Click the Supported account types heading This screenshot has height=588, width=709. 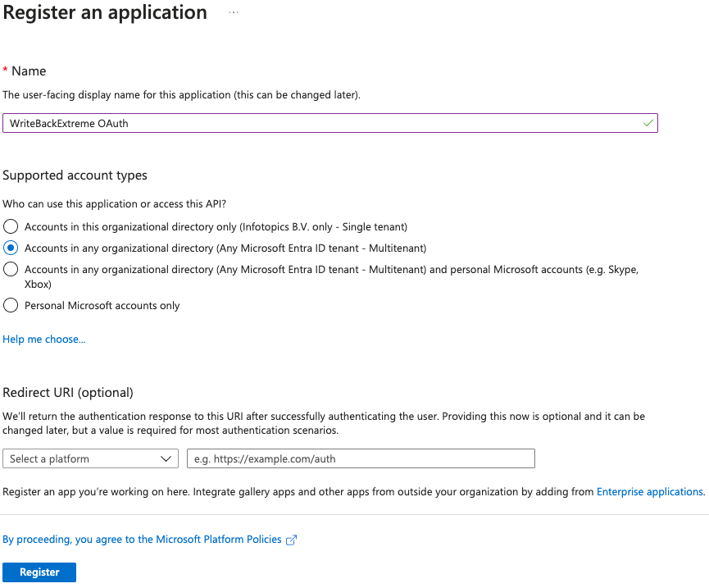tap(75, 175)
